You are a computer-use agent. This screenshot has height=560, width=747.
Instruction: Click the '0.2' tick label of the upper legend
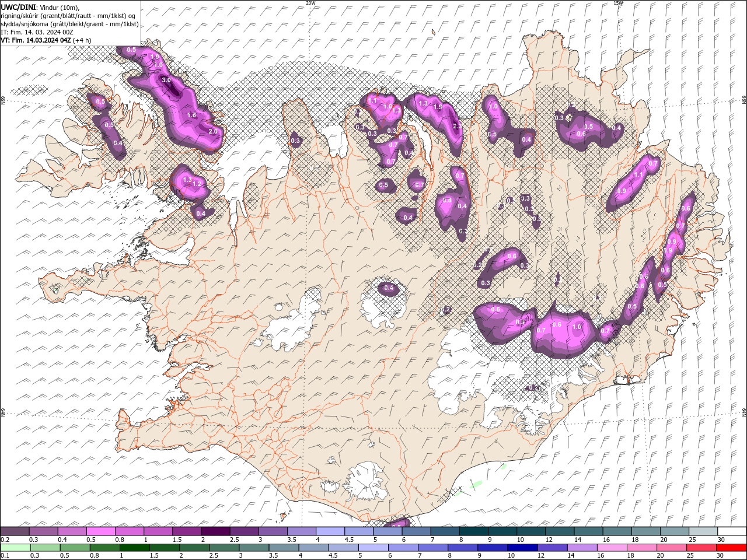pos(5,540)
